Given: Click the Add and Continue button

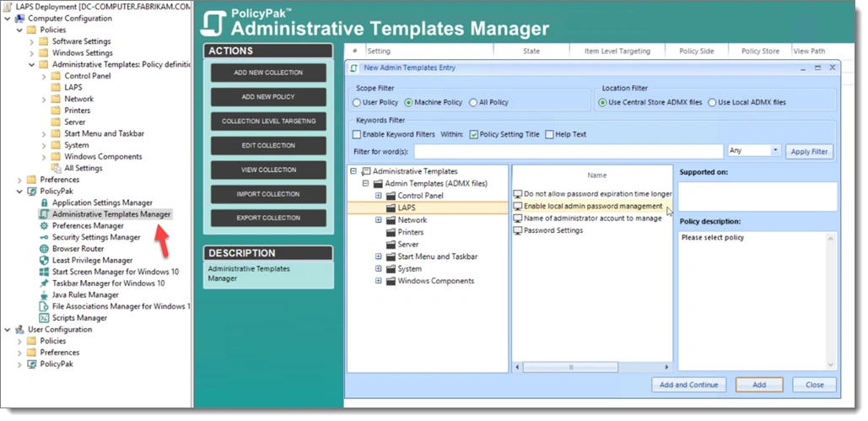Looking at the screenshot, I should [x=688, y=385].
